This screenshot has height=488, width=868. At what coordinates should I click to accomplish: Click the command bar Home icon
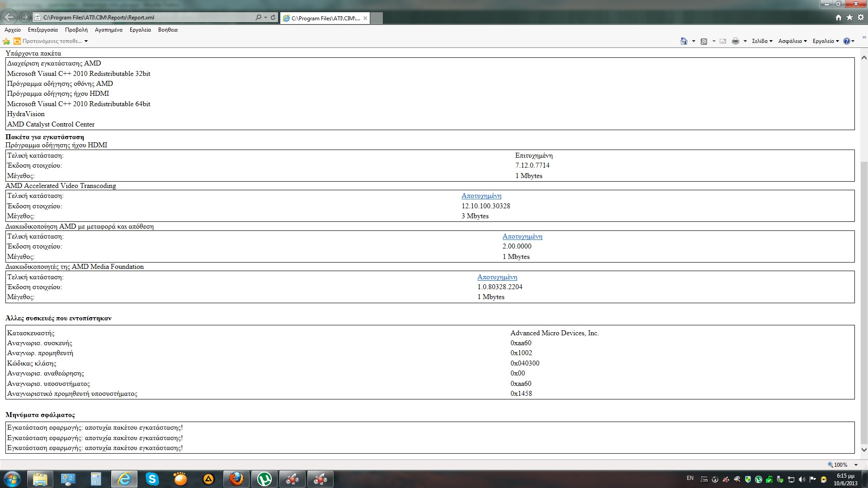[684, 41]
